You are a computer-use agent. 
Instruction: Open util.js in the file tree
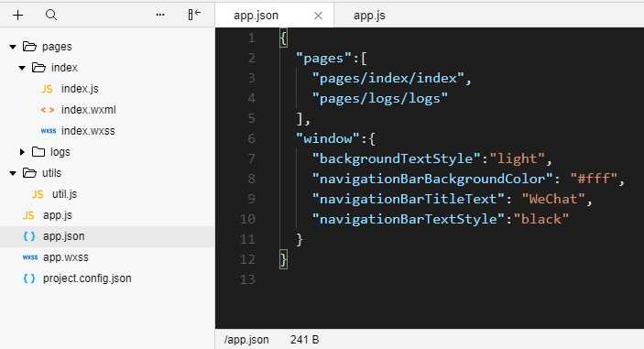tap(64, 194)
